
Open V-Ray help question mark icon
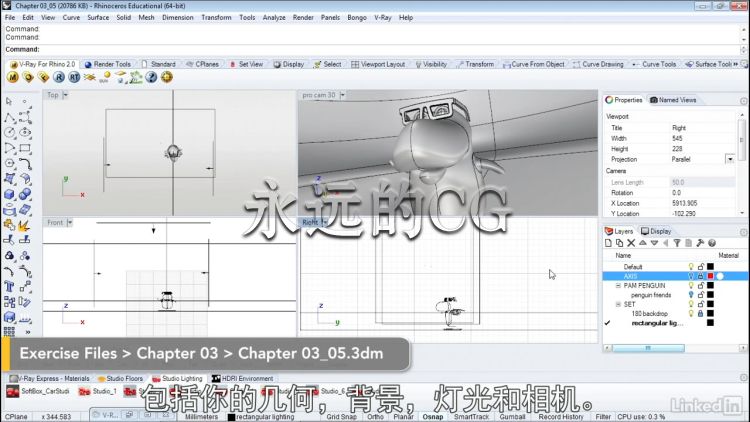(x=151, y=77)
